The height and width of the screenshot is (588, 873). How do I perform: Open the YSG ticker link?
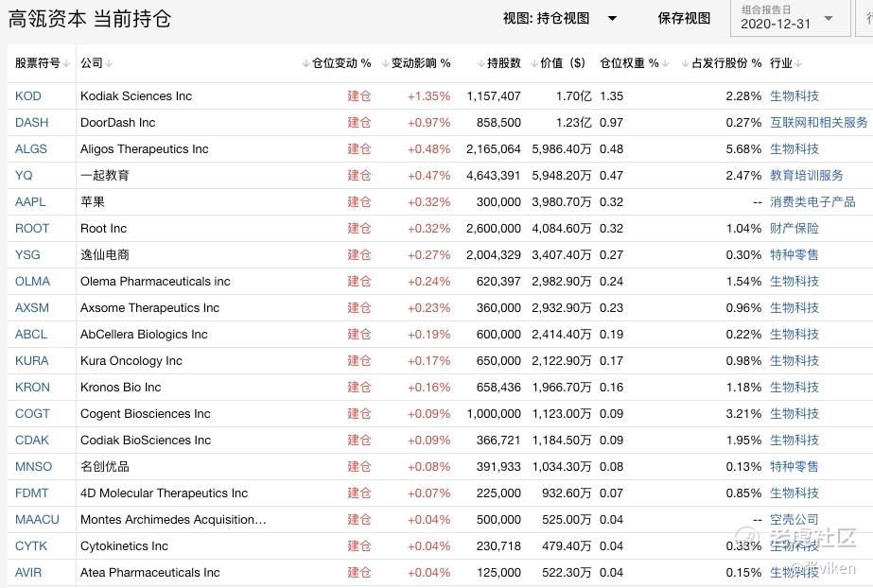27,255
